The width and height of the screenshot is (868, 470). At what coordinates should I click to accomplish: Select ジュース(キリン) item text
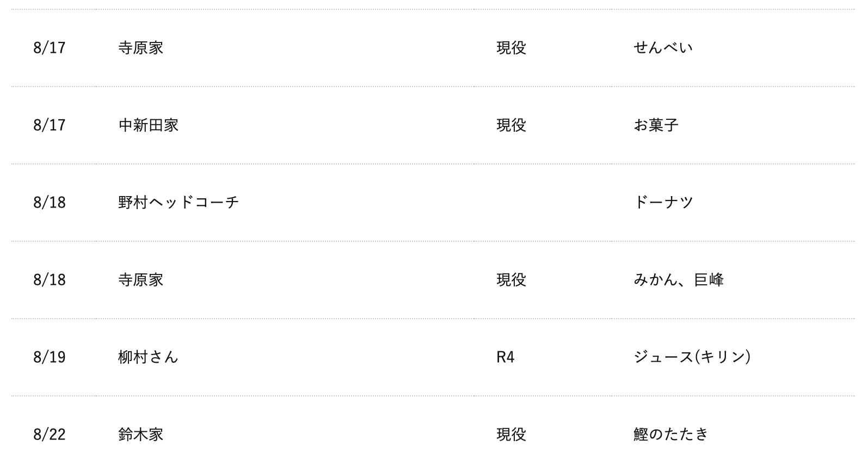pyautogui.click(x=692, y=357)
